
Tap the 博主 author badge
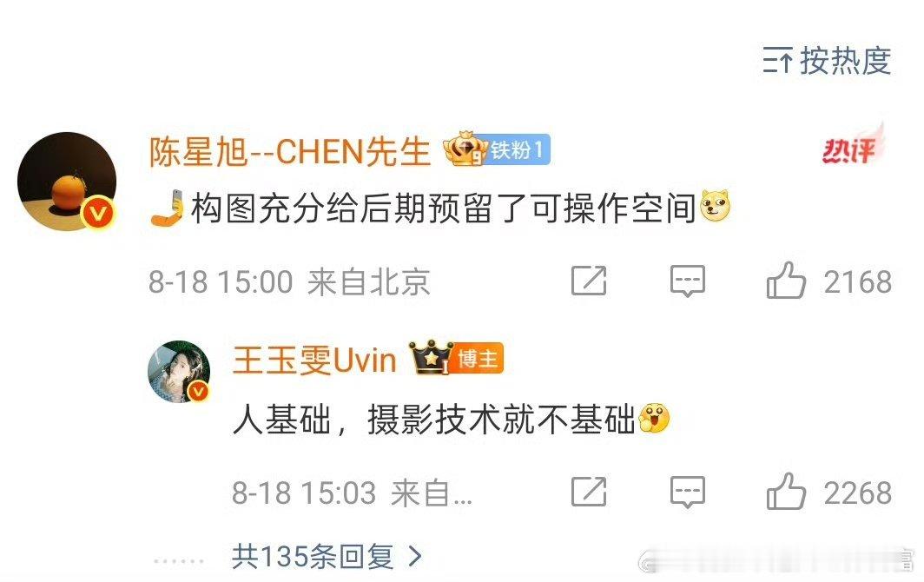coord(478,358)
